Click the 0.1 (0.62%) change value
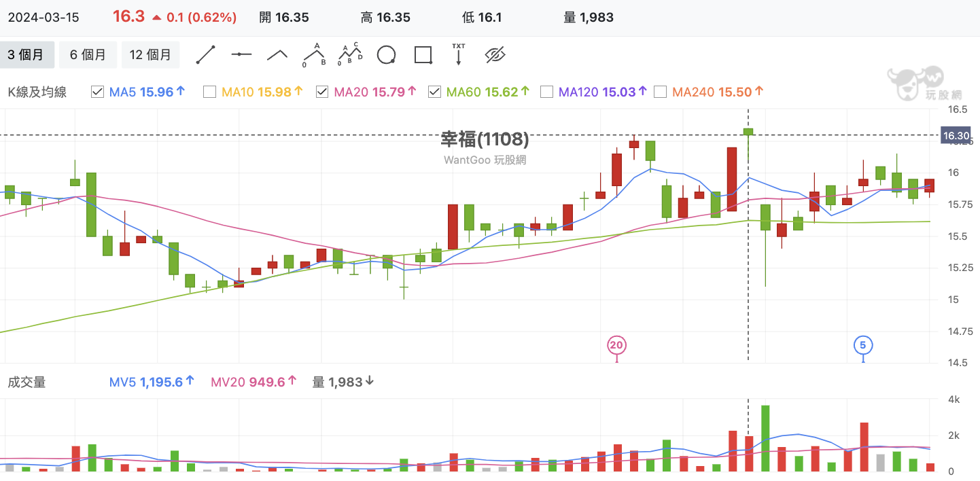This screenshot has height=481, width=980. (x=202, y=18)
